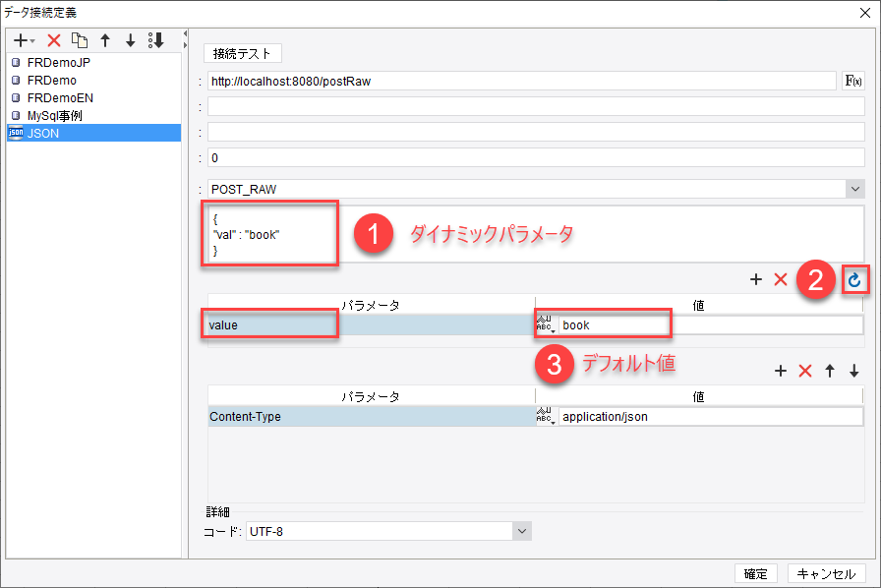Select the MySql事例 connection
The height and width of the screenshot is (588, 881).
[93, 115]
